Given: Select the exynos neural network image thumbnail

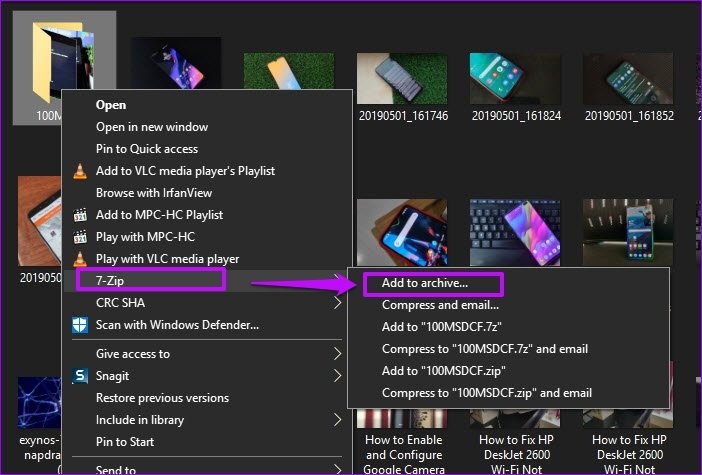Looking at the screenshot, I should [x=39, y=403].
